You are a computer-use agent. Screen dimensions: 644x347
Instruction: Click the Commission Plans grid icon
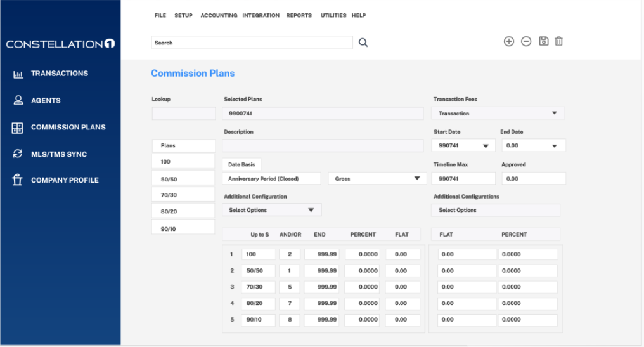pos(17,128)
